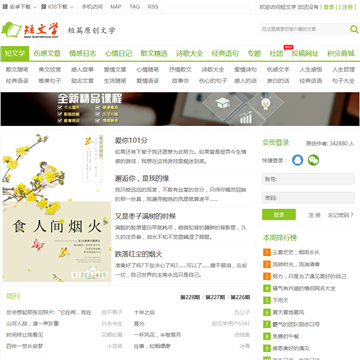Open ranking item 5 下雨天
Viewport: 360px width, 360px height.
coord(281,300)
